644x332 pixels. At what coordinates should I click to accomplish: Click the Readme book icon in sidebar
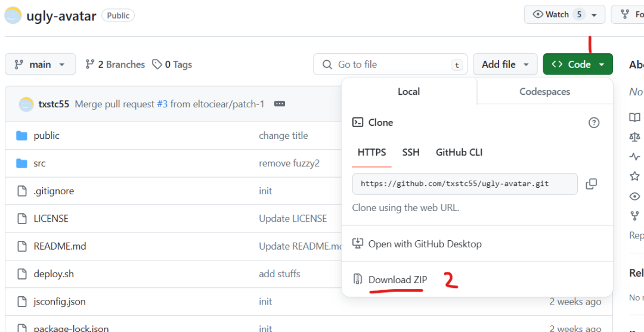coord(634,117)
